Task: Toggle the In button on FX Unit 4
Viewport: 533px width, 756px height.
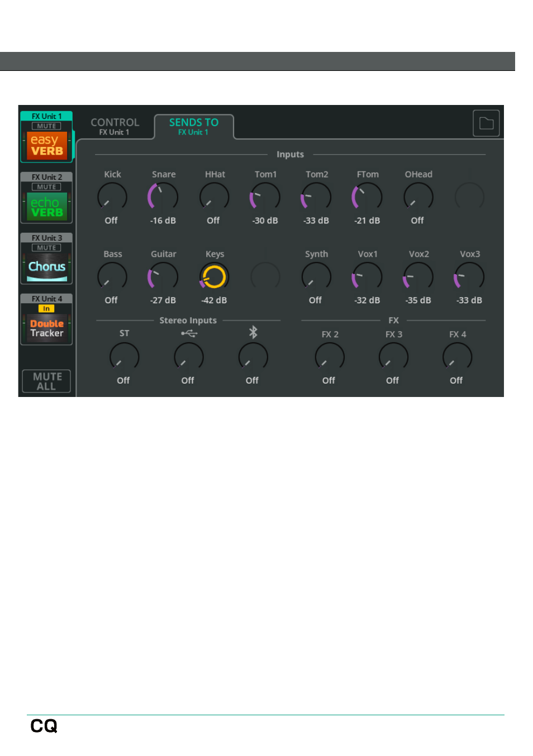Action: coord(46,309)
